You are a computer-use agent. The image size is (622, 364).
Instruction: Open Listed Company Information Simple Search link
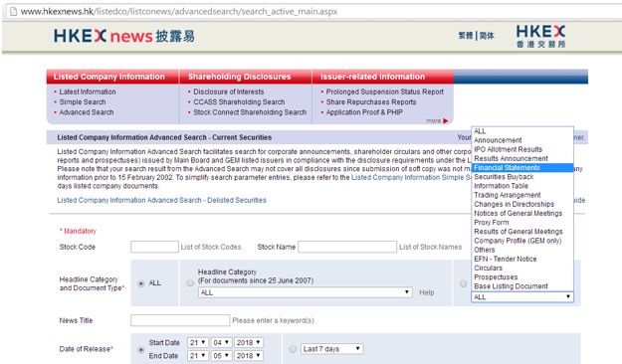coord(411,178)
